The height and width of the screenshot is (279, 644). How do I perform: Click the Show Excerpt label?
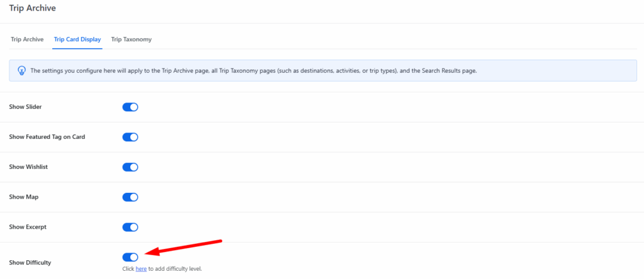coord(28,227)
